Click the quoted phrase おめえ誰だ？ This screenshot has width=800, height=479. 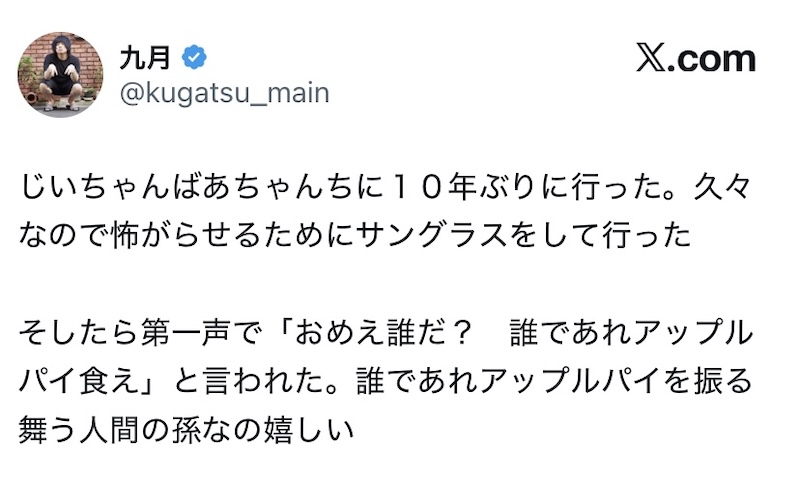363,332
